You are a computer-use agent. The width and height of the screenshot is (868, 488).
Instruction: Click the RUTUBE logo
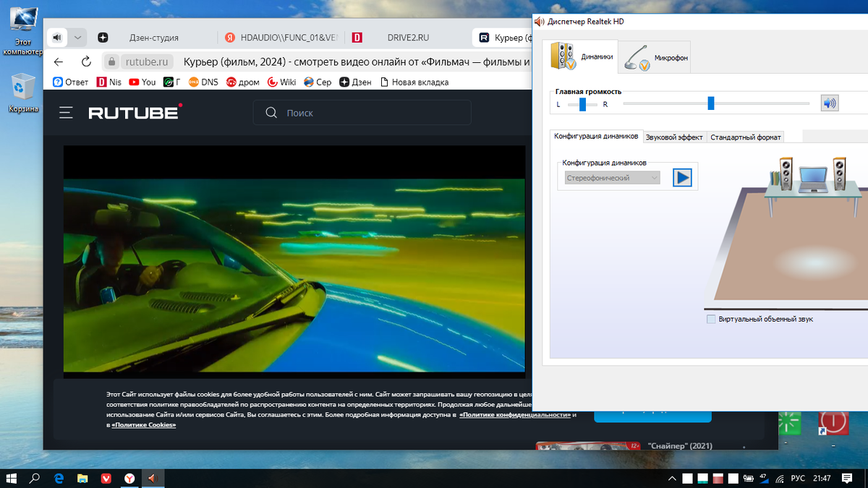pos(135,112)
